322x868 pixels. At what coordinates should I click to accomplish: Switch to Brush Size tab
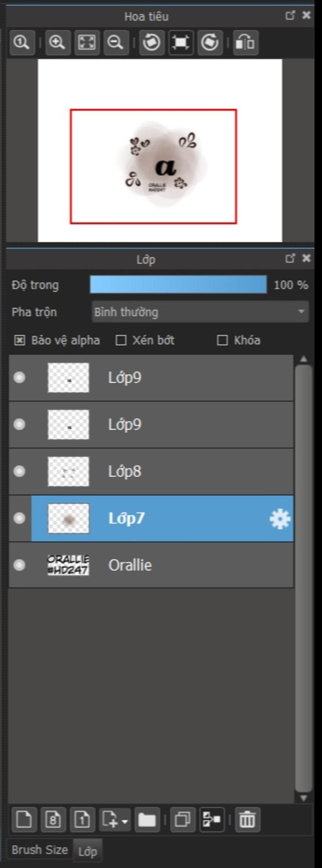point(40,850)
